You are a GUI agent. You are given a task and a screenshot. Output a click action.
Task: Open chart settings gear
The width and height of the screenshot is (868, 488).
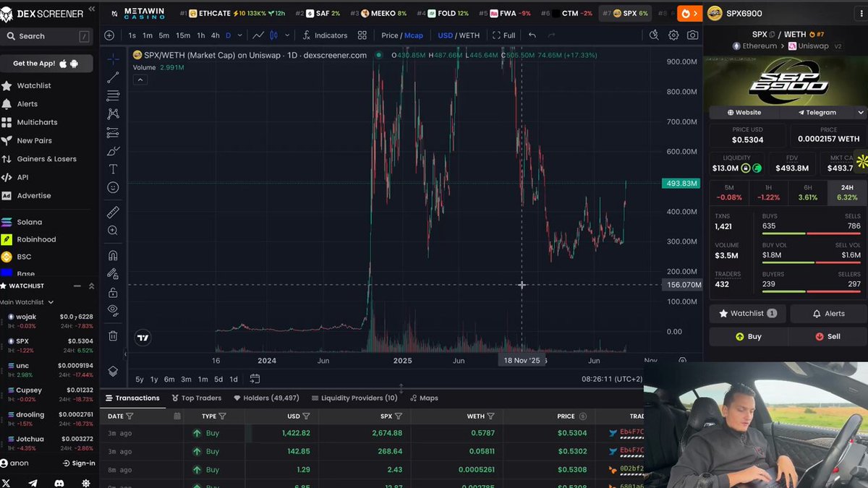click(x=673, y=35)
